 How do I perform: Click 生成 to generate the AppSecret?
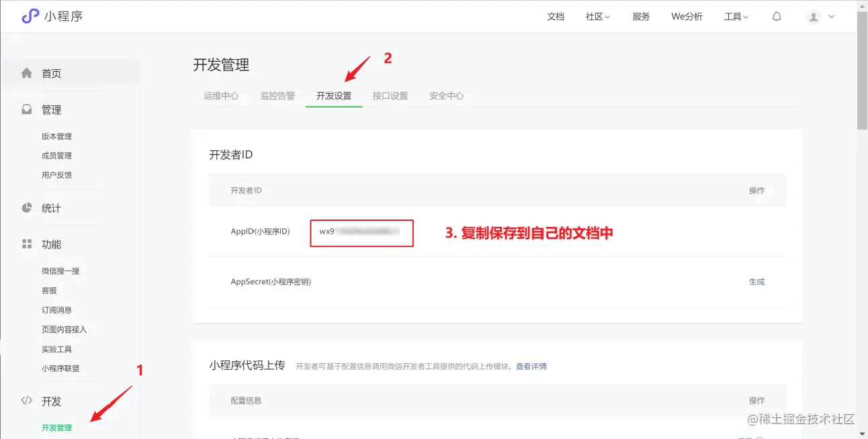coord(756,282)
